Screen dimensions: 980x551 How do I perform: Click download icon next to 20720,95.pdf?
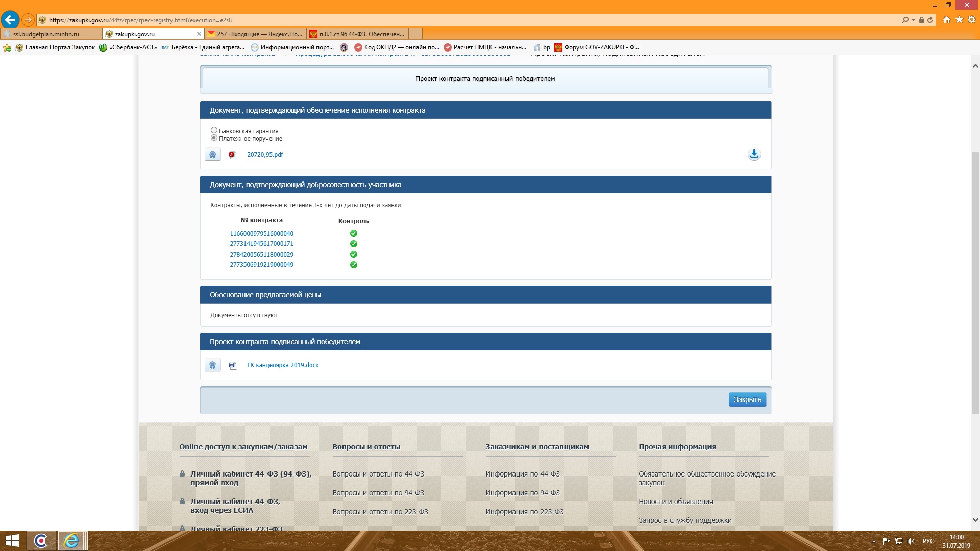point(754,154)
